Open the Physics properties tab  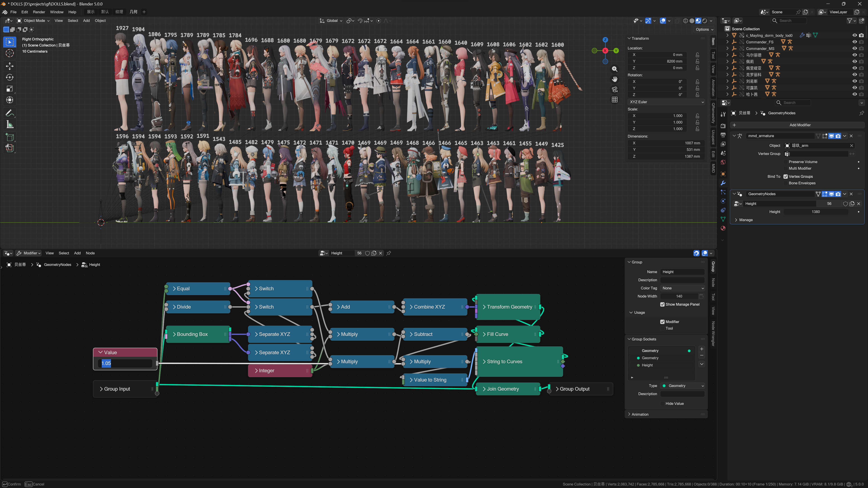point(723,201)
